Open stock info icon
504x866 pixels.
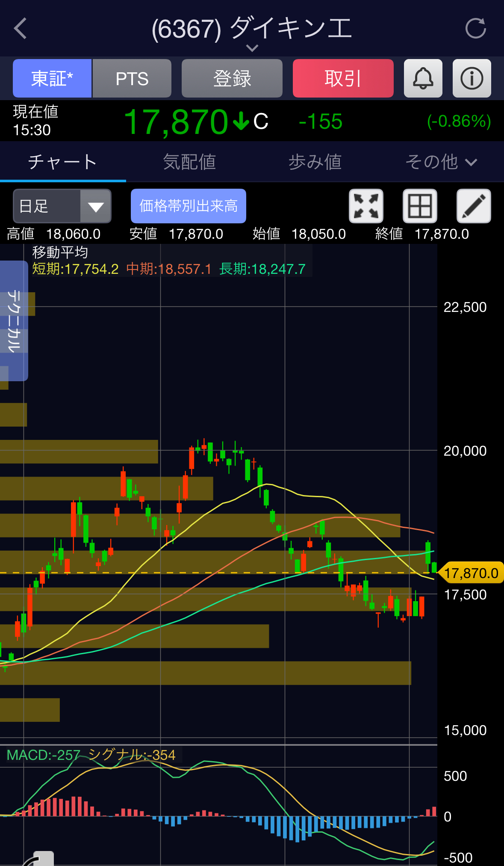472,78
